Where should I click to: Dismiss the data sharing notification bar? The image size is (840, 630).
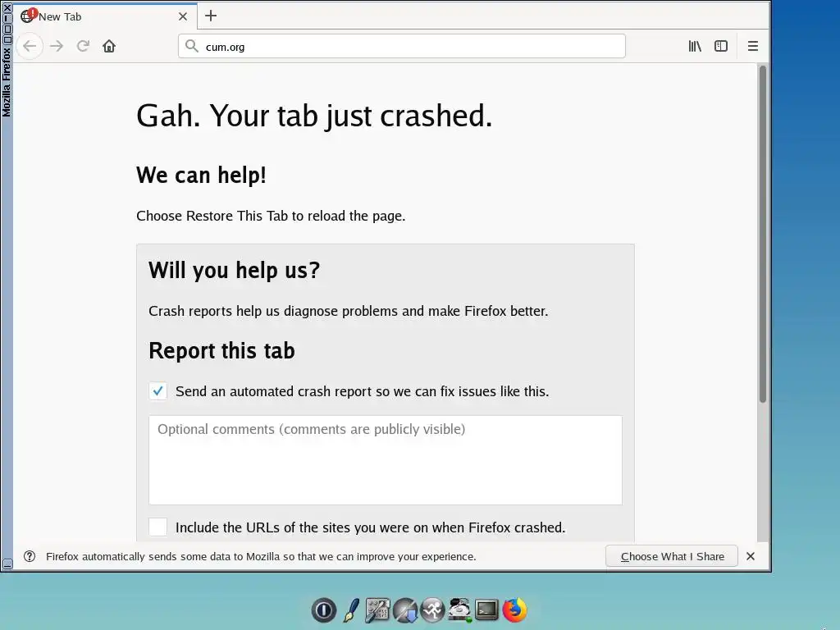pos(751,556)
